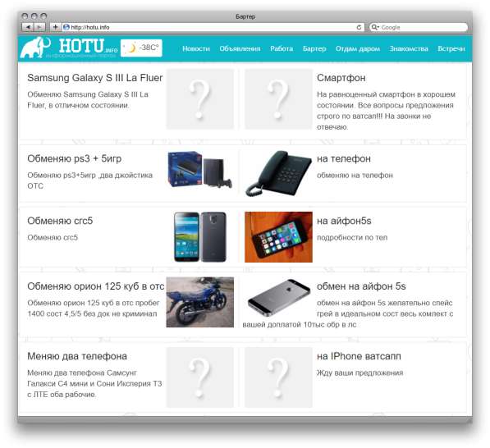This screenshot has height=448, width=490.
Task: Click the plus add-bookmark button
Action: 55,27
